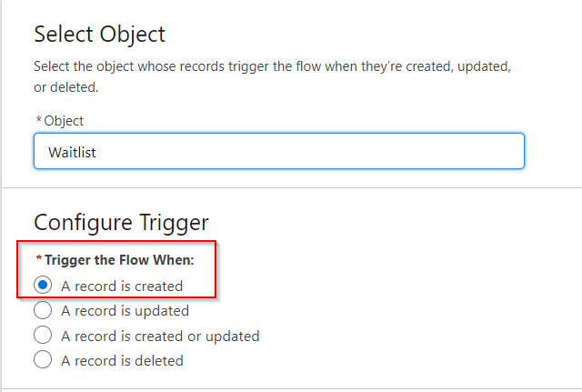Choose the "A record is updated" radio option
582x392 pixels.
pyautogui.click(x=43, y=310)
